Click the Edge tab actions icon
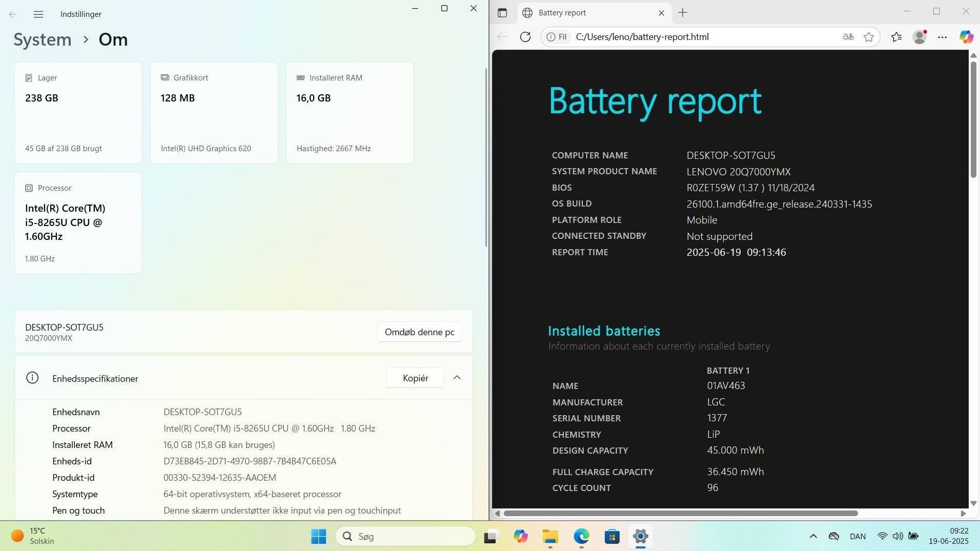This screenshot has height=551, width=980. 502,13
